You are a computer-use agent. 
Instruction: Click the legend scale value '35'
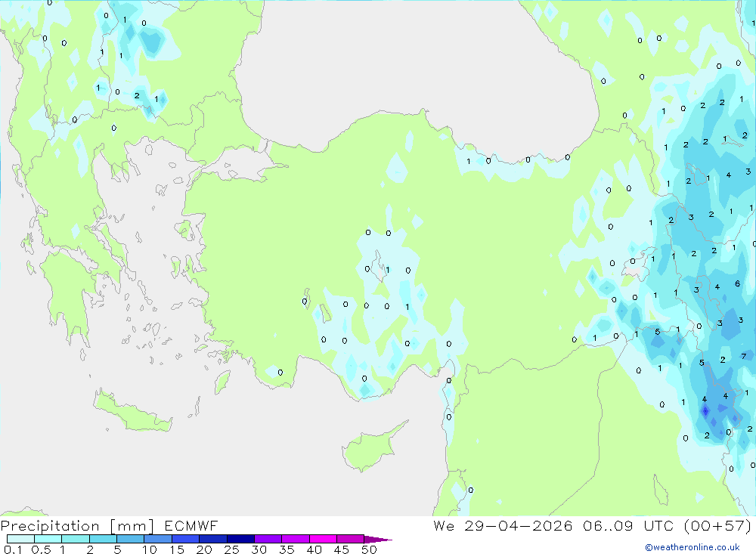pos(287,549)
